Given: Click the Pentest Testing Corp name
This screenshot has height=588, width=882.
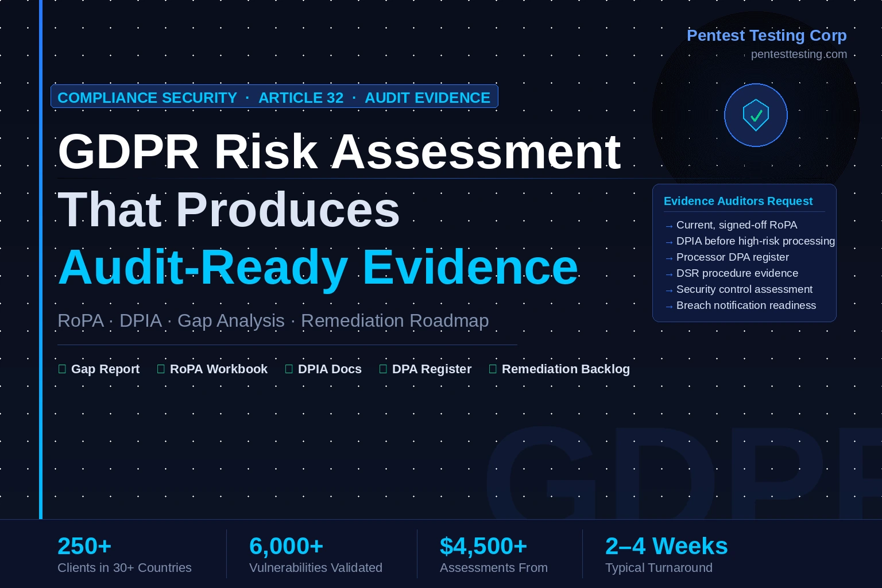Looking at the screenshot, I should (x=767, y=36).
